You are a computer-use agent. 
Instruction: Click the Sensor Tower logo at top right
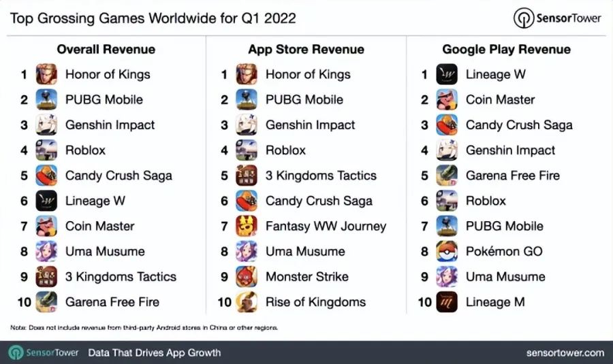[x=559, y=18]
